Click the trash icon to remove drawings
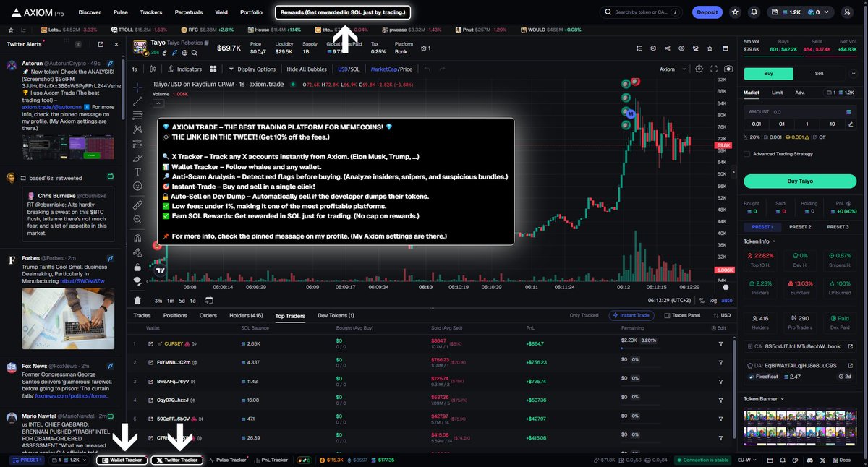Viewport: 868px width, 467px height. (x=137, y=301)
